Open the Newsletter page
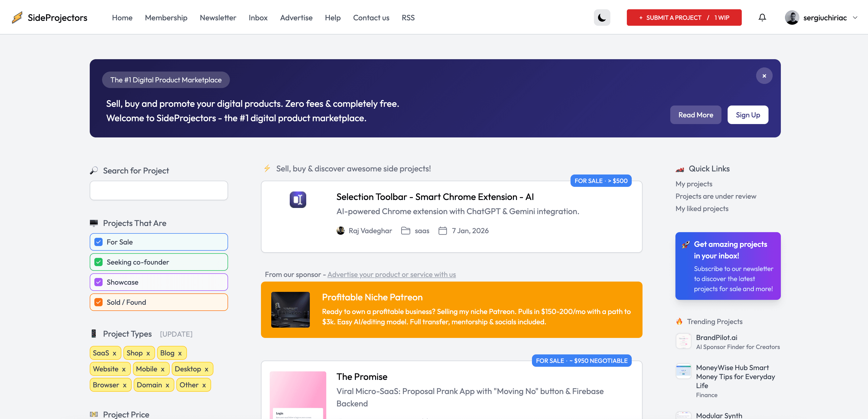The height and width of the screenshot is (419, 868). (x=218, y=18)
